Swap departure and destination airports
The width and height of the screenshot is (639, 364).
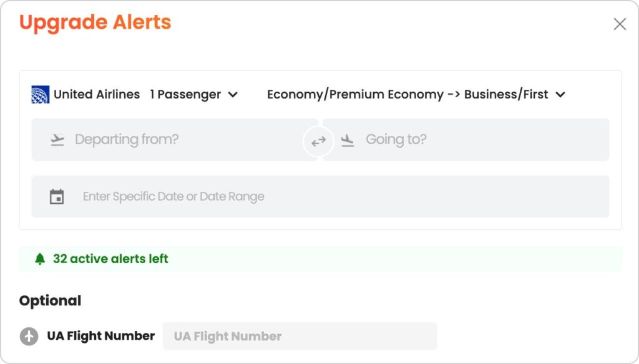(318, 141)
